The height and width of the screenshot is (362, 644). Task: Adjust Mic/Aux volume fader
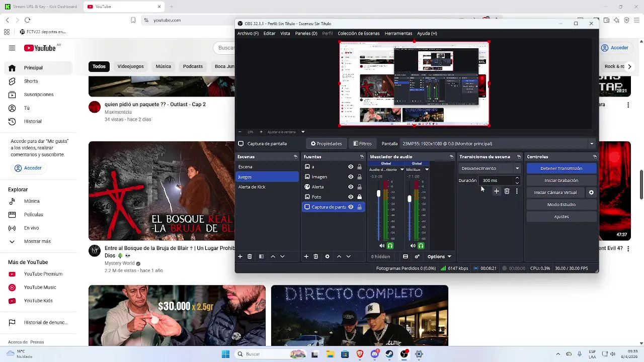click(410, 199)
